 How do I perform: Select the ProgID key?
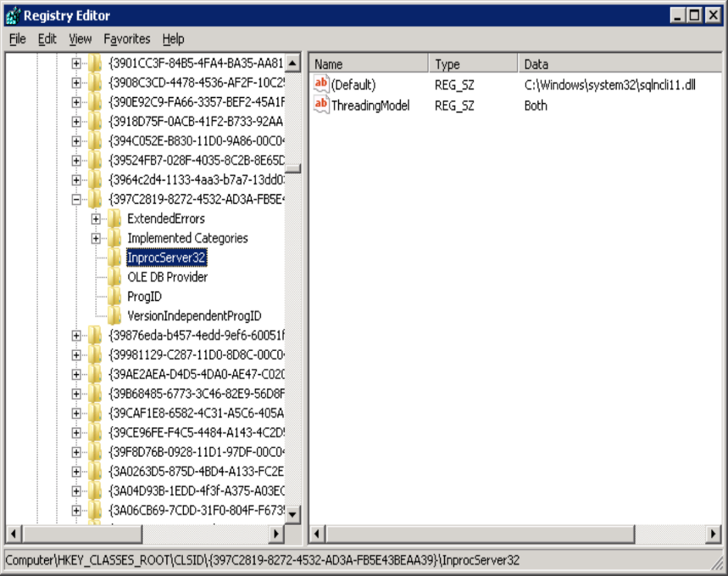tap(145, 297)
